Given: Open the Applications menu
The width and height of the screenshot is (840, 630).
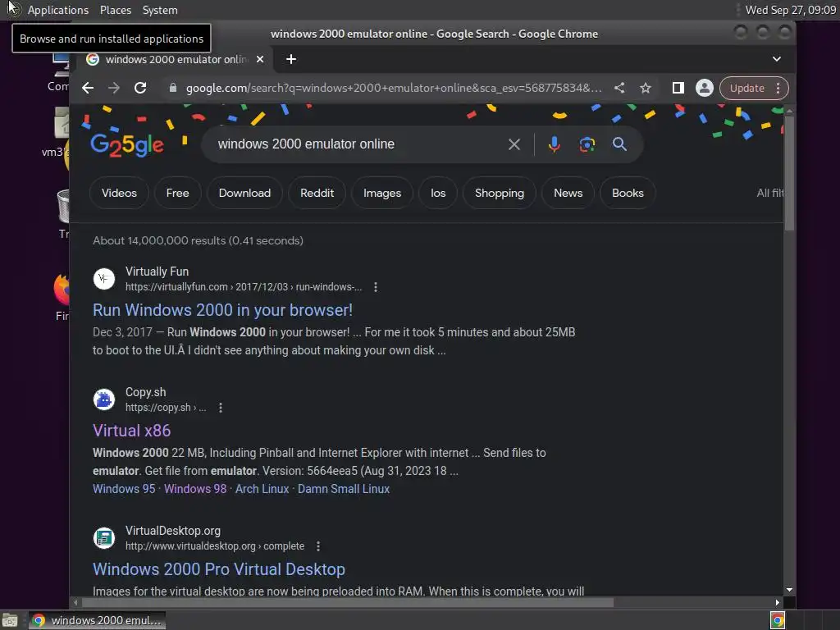Looking at the screenshot, I should pos(58,10).
